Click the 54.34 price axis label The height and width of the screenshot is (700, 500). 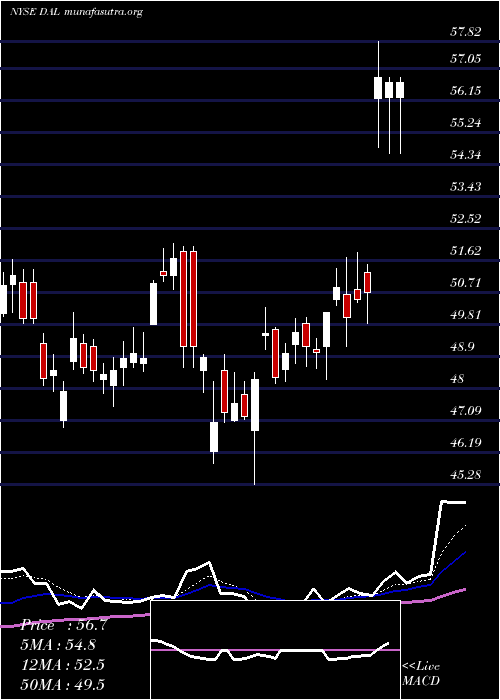pos(466,155)
